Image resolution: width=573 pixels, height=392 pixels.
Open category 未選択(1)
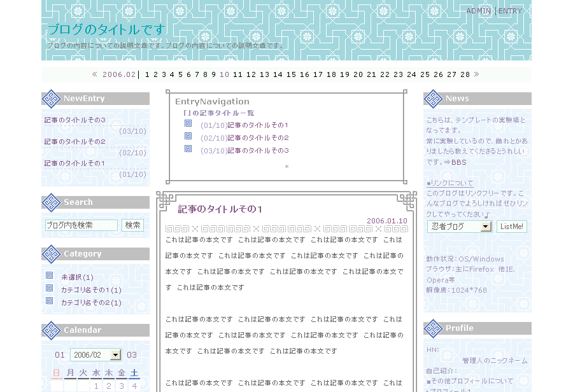pos(77,277)
